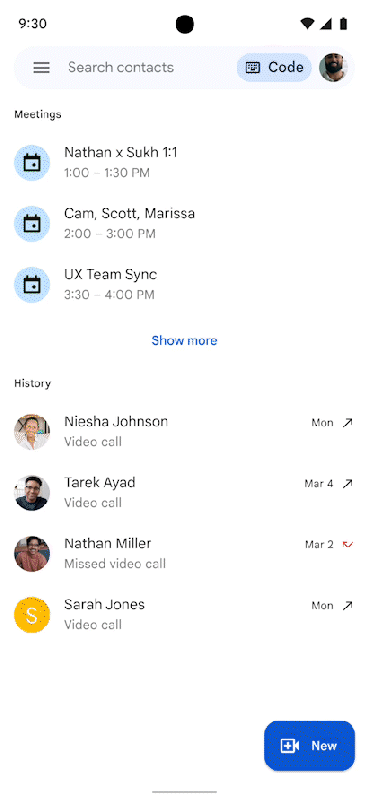Open the hamburger navigation menu

pos(41,67)
